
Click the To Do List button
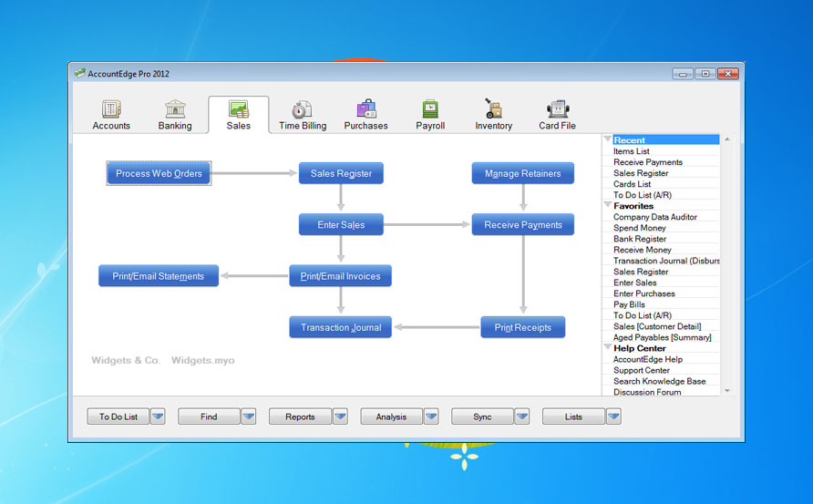[118, 417]
